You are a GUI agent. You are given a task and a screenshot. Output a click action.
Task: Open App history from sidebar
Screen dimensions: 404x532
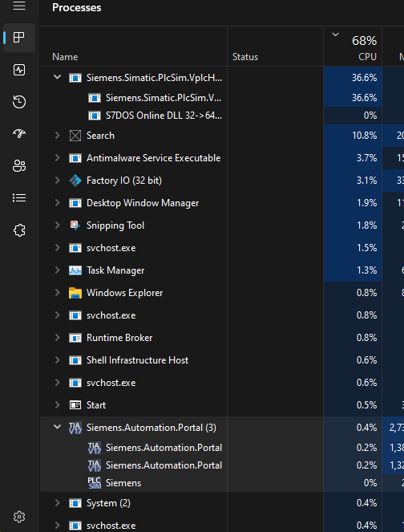click(x=19, y=102)
